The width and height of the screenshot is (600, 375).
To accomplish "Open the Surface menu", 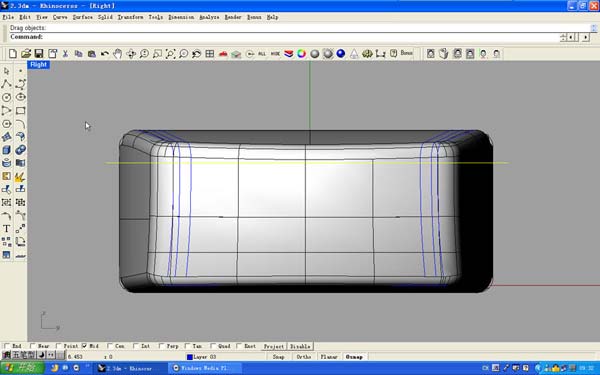I will [83, 17].
